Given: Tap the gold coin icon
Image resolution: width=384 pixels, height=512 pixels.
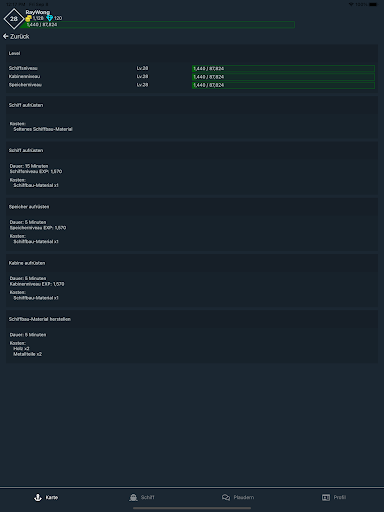Looking at the screenshot, I should click(29, 18).
